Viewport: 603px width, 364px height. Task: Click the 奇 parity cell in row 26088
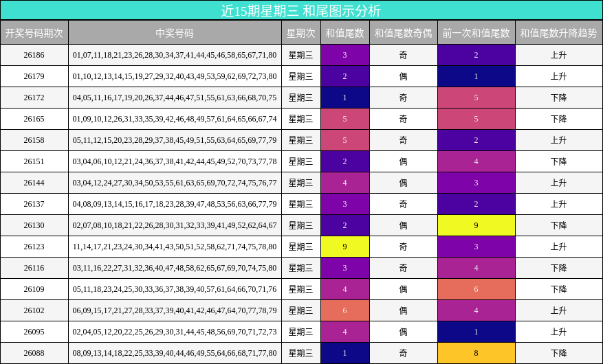point(404,353)
